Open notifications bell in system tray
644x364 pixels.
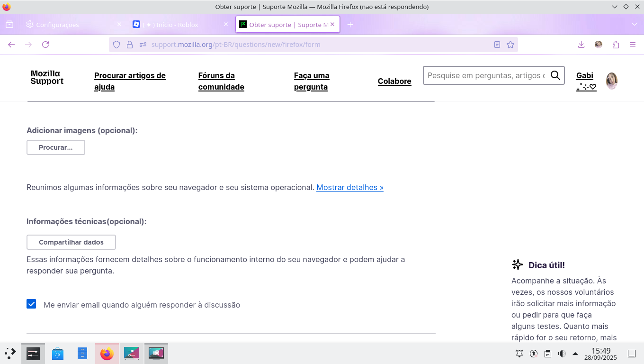point(519,354)
